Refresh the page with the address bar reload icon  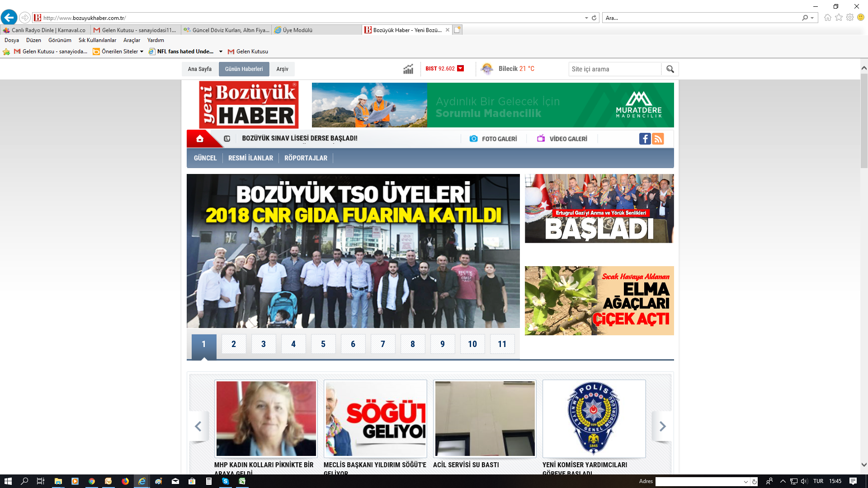coord(594,18)
